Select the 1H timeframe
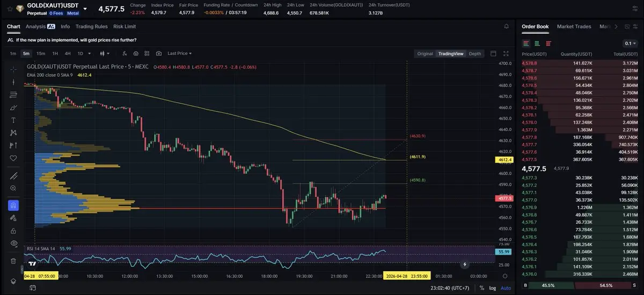644x295 pixels. [55, 54]
